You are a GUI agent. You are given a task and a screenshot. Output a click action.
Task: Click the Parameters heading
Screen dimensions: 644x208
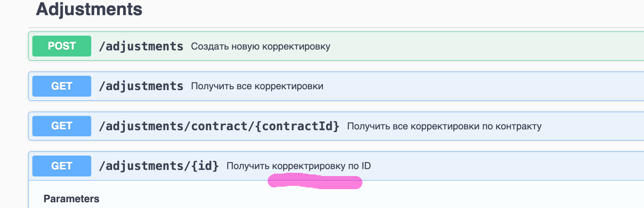72,199
